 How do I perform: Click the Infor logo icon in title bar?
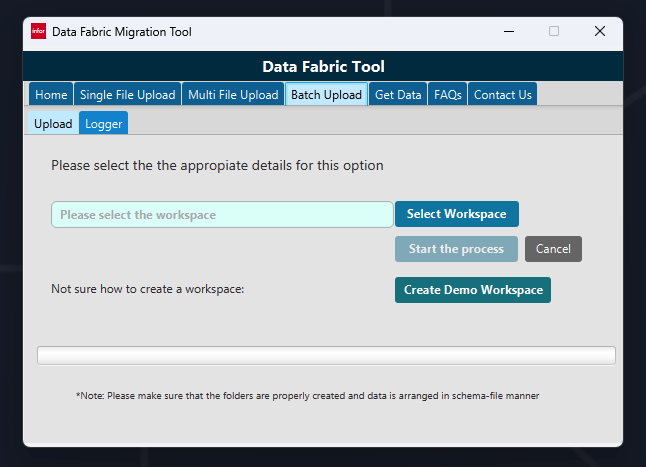[38, 31]
